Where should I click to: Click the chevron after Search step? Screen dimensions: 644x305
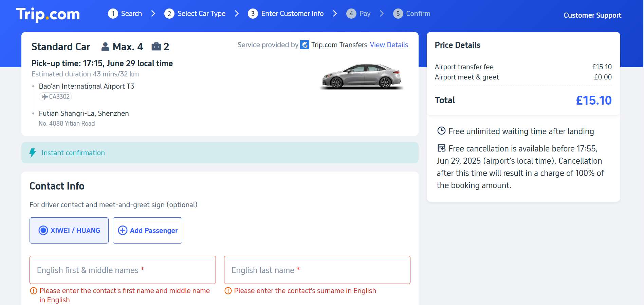coord(153,14)
